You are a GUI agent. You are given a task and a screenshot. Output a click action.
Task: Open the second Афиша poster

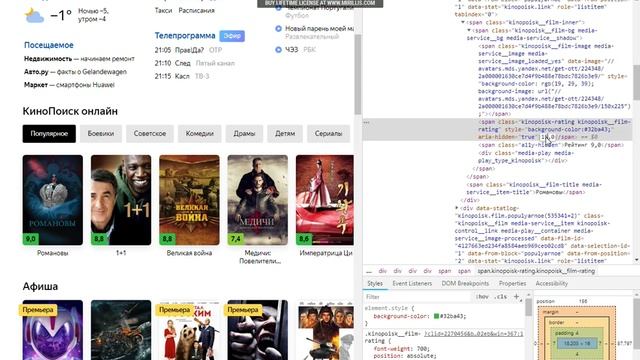[121, 330]
